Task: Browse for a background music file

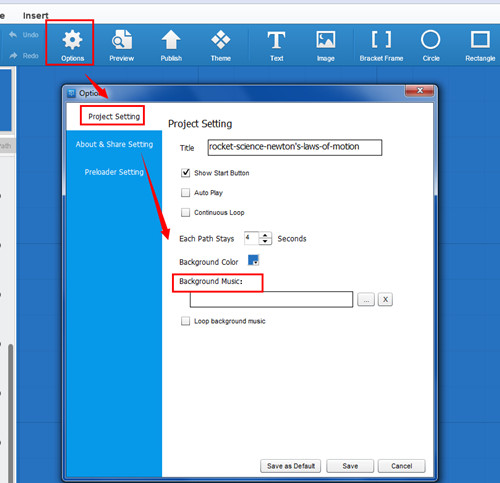Action: coord(366,300)
